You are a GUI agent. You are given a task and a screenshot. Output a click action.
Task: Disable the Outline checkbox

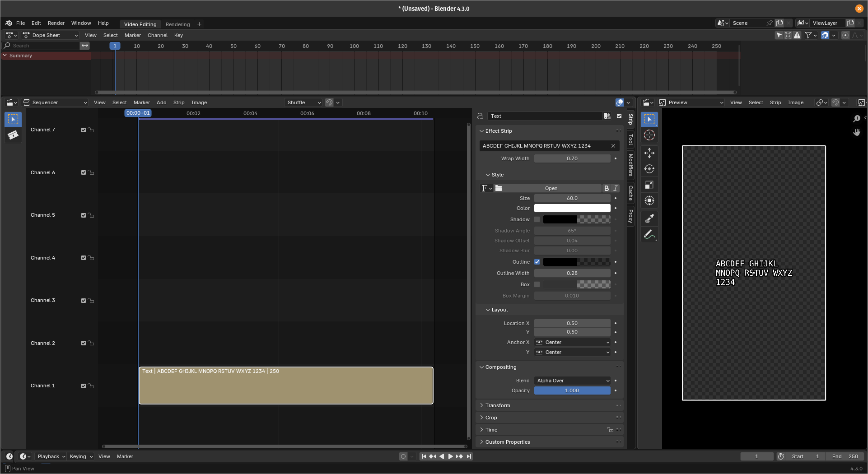click(x=537, y=262)
